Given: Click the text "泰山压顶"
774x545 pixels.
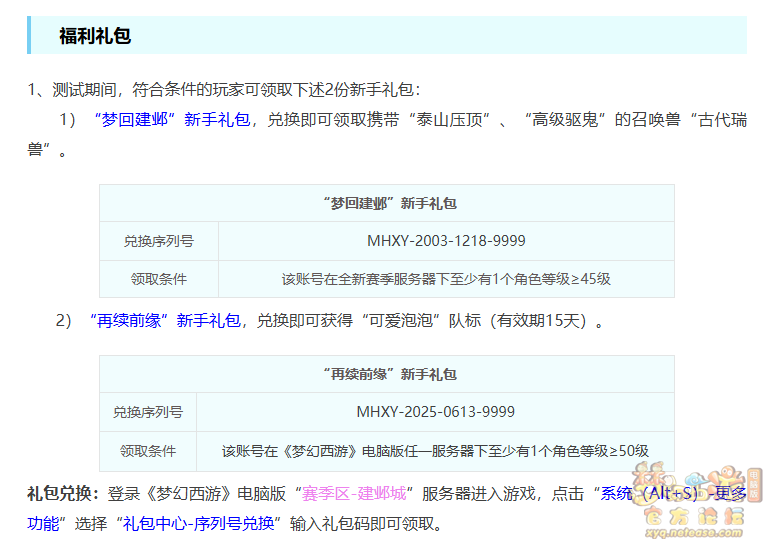Looking at the screenshot, I should (449, 119).
